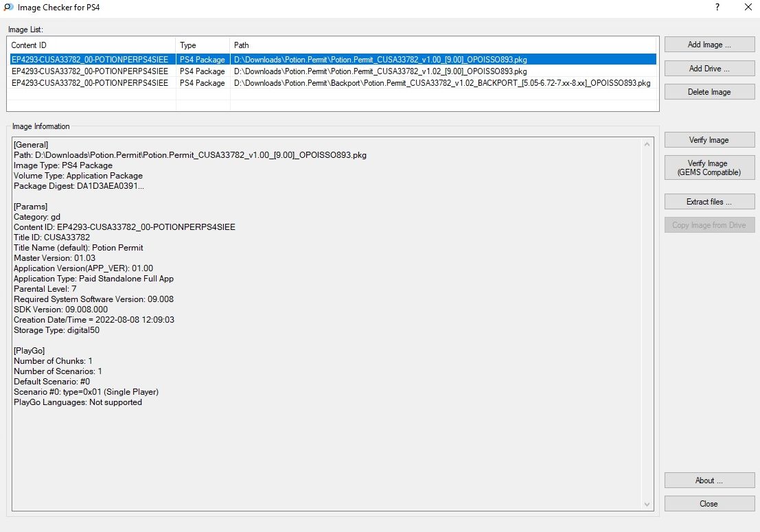The image size is (760, 532).
Task: Click the Application Type line
Action: click(x=93, y=279)
